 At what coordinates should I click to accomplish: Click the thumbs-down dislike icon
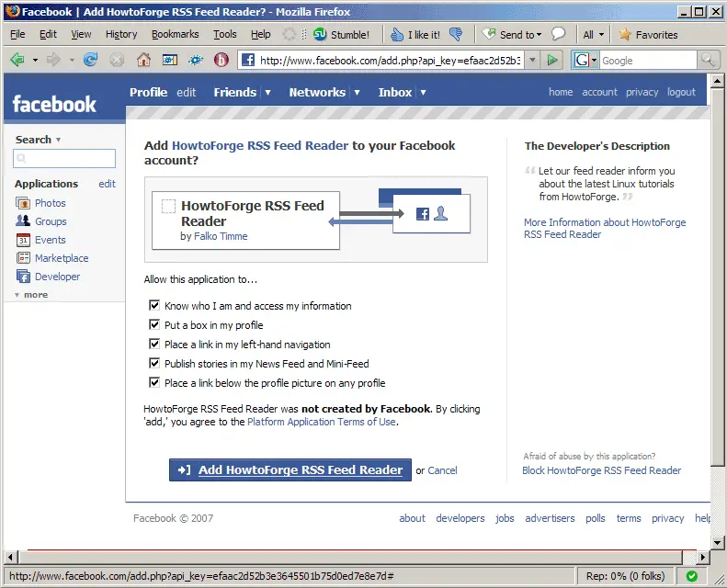(x=456, y=34)
